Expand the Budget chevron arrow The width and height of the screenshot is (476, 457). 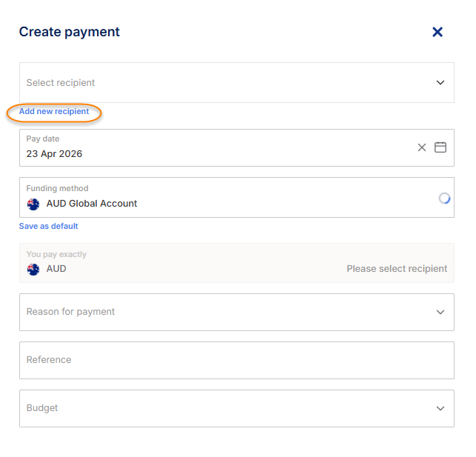pos(440,409)
